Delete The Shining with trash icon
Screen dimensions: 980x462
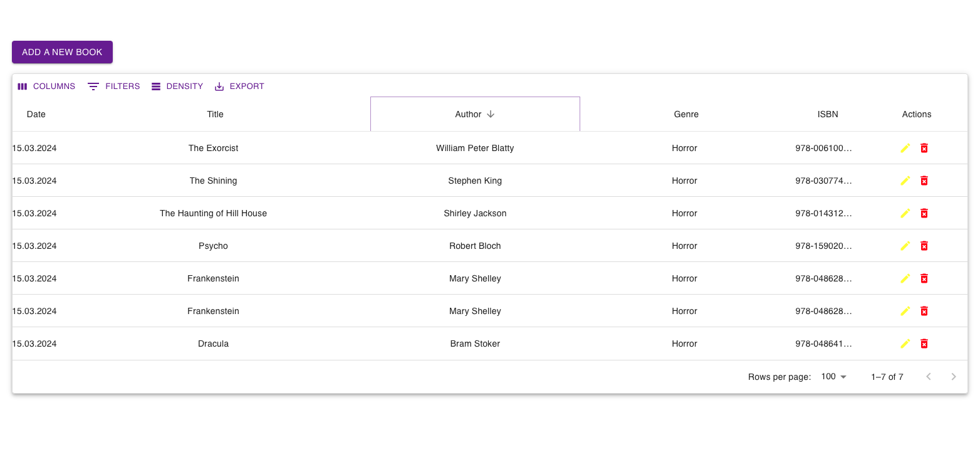coord(924,181)
